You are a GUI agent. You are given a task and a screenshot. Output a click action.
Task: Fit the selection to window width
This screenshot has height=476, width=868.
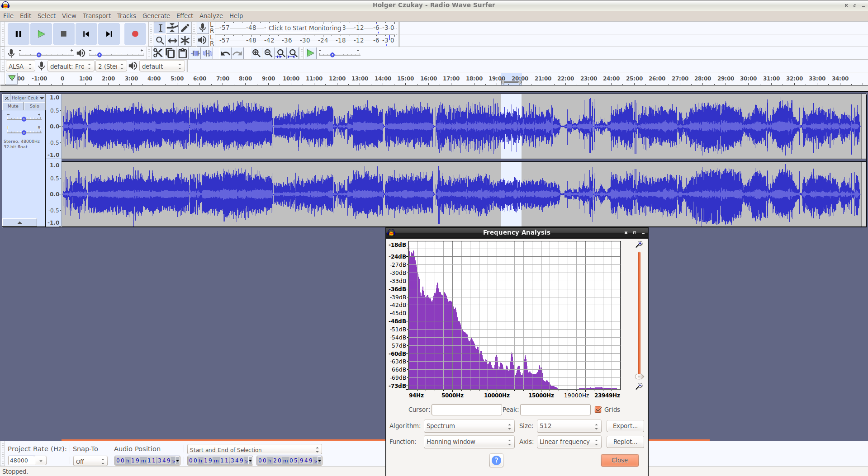pos(280,53)
